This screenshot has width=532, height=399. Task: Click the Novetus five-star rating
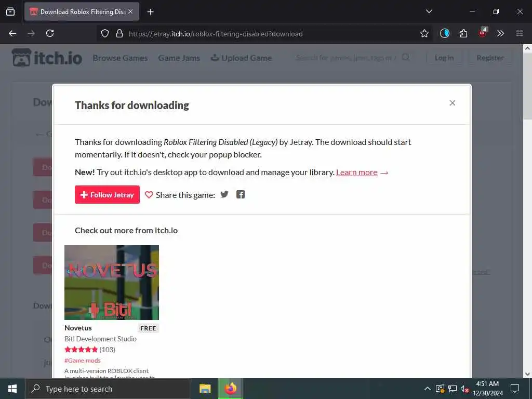coord(81,350)
